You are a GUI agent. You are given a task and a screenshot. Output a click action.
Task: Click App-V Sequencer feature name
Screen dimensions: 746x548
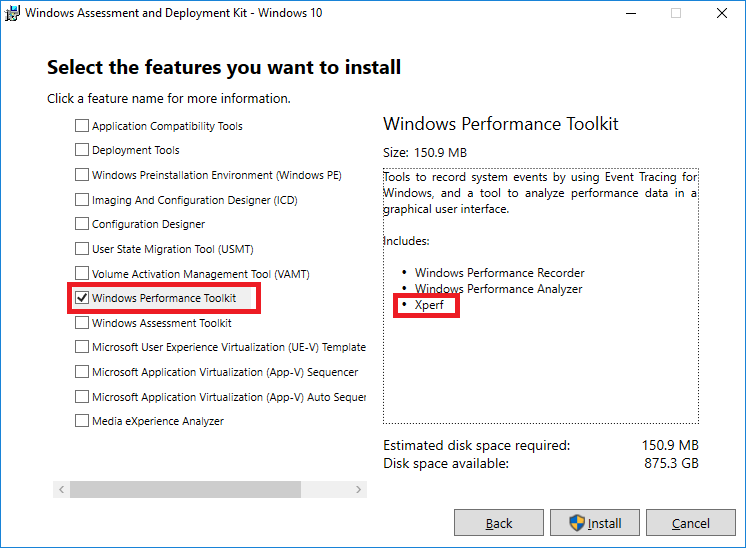[224, 372]
